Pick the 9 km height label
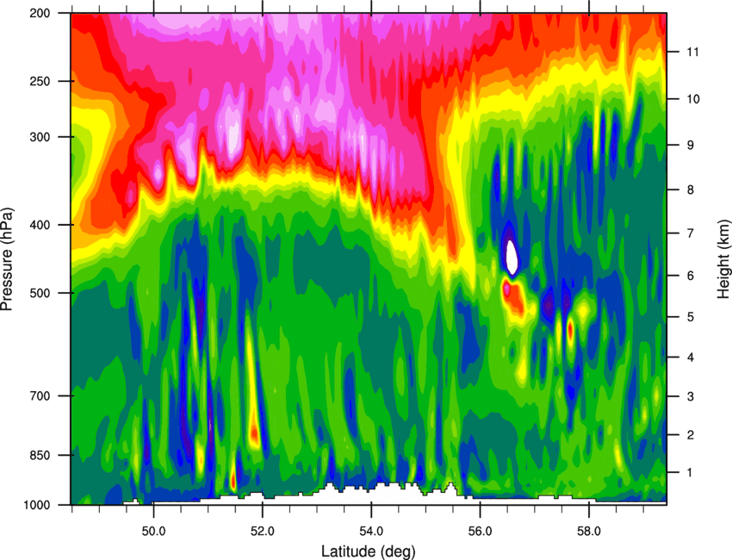This screenshot has height=560, width=732. click(691, 146)
